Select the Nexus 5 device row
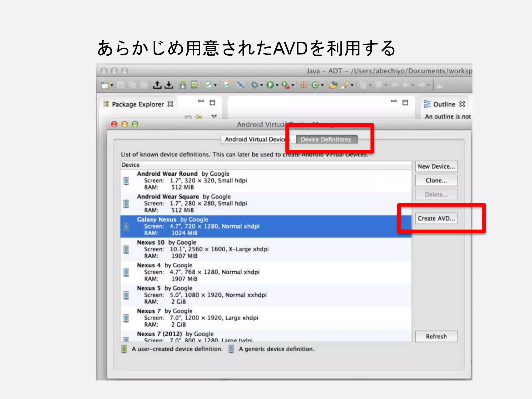This screenshot has width=532, height=399. coord(266,295)
